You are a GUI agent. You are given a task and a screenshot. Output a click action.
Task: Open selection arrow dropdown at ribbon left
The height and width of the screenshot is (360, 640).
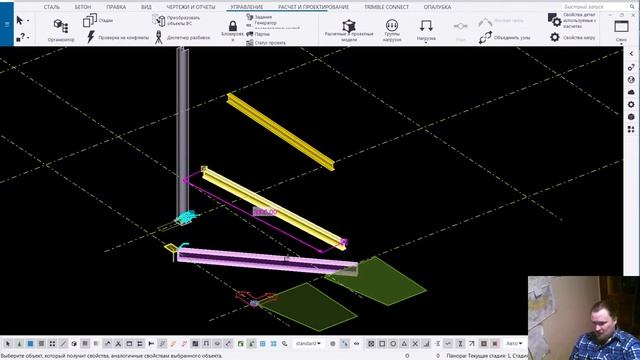[28, 20]
